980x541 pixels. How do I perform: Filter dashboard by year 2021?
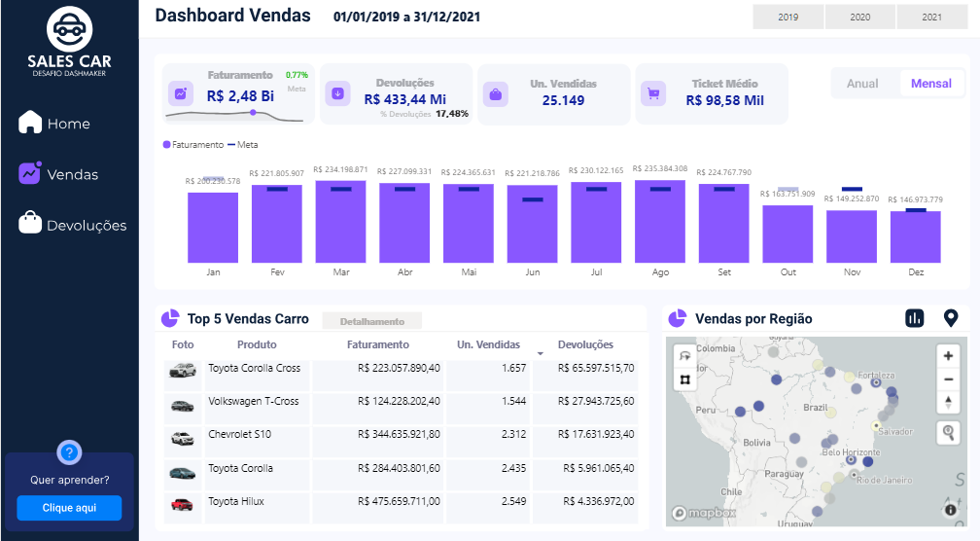[x=931, y=17]
